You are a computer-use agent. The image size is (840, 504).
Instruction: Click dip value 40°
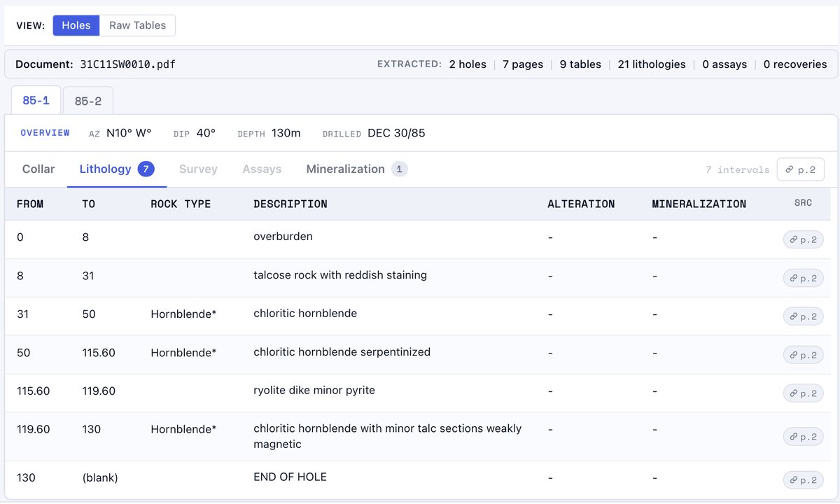[x=206, y=133]
